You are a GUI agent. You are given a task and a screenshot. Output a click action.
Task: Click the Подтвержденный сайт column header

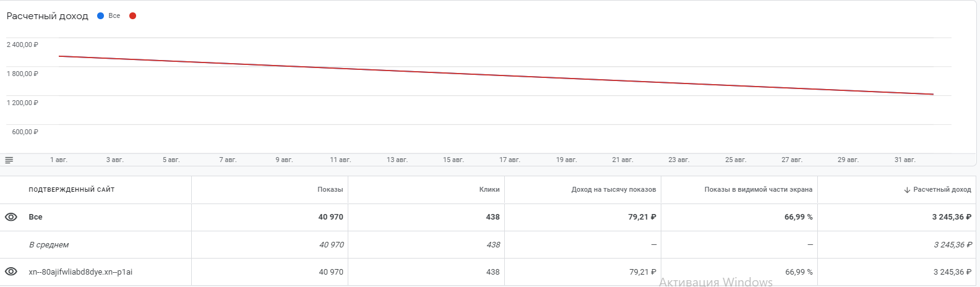pyautogui.click(x=72, y=189)
